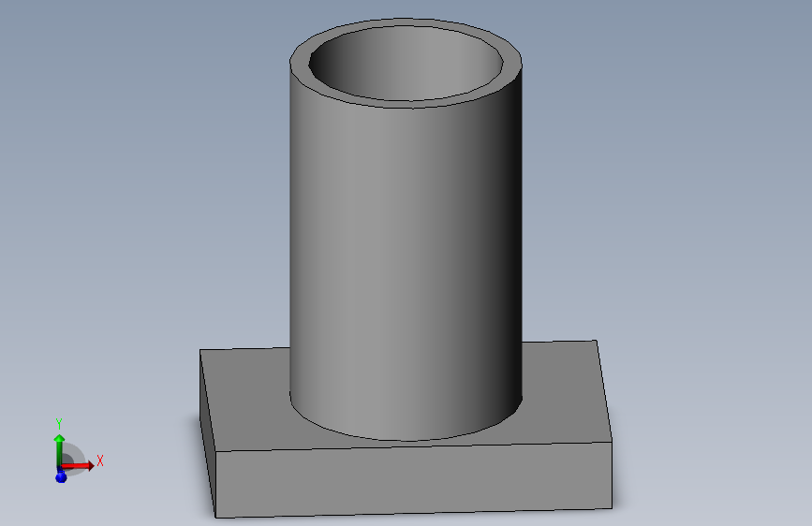Select the narrow left side face of the base

[208, 435]
